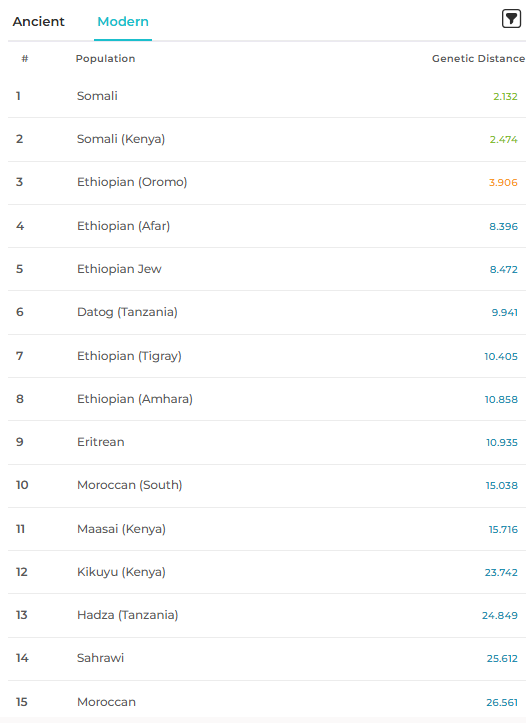Select Ethiopian (Oromo) population
Image resolution: width=526 pixels, height=723 pixels.
point(267,183)
